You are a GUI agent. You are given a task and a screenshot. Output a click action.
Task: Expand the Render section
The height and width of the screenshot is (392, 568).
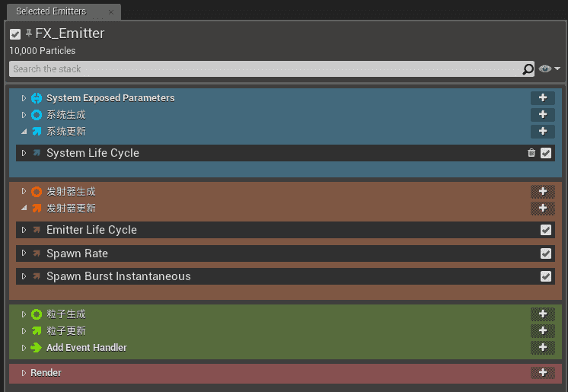(x=24, y=373)
